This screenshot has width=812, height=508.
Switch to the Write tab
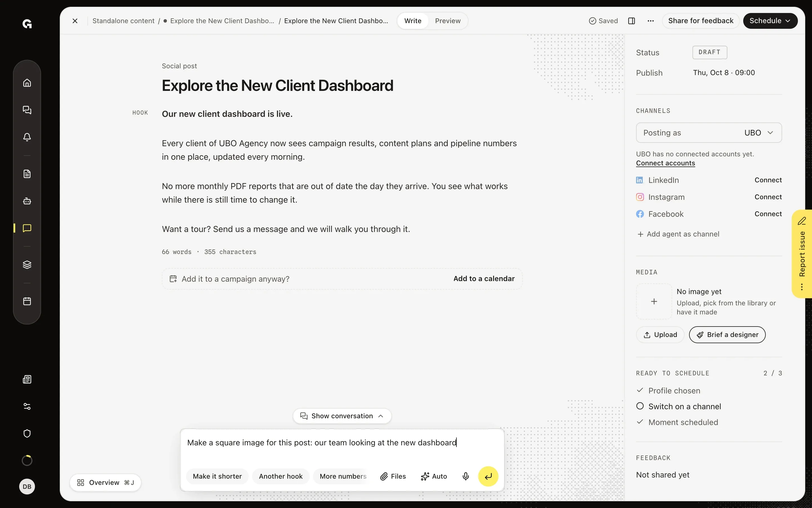(x=413, y=21)
